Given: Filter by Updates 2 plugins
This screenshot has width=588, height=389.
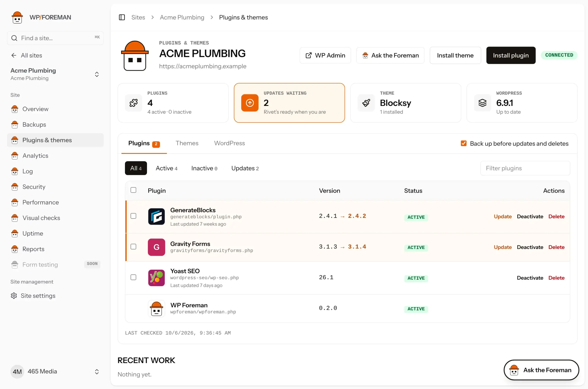Looking at the screenshot, I should (245, 168).
